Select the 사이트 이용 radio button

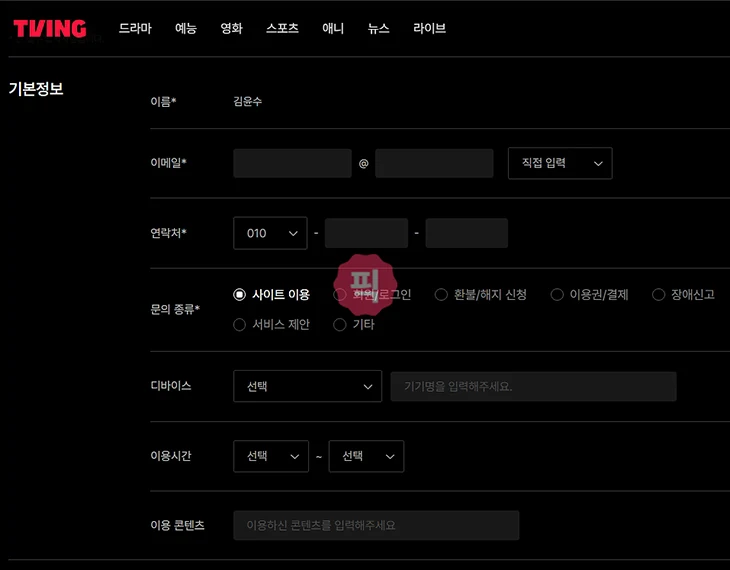click(x=239, y=294)
